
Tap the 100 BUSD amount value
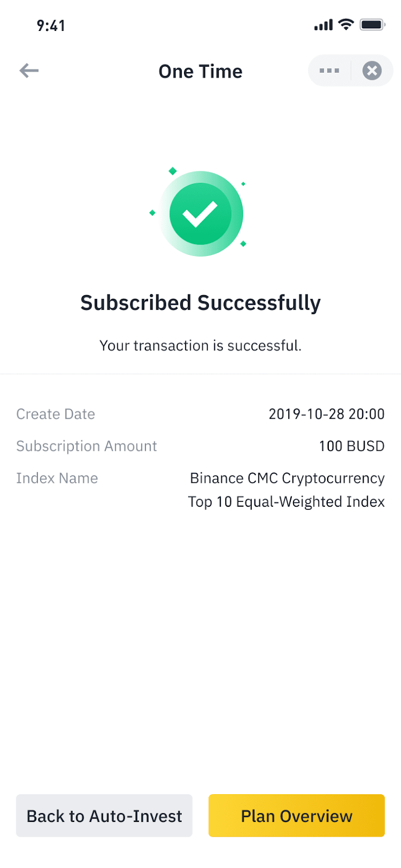(x=352, y=446)
